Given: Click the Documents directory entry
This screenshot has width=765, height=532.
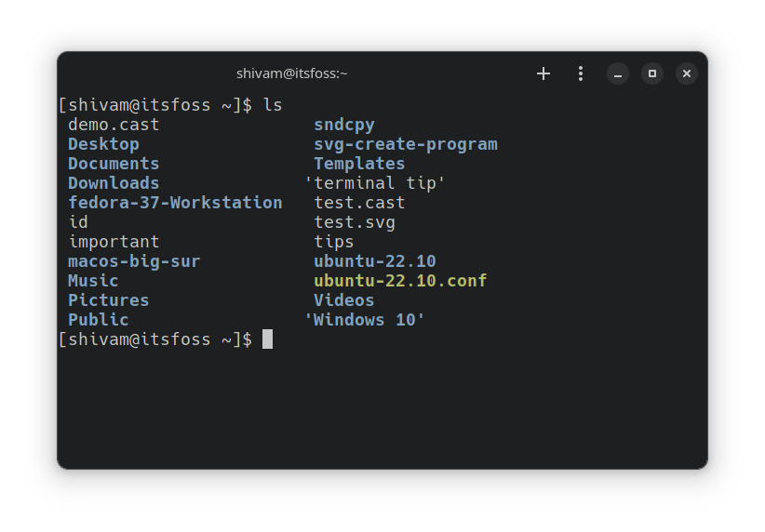Looking at the screenshot, I should [114, 164].
